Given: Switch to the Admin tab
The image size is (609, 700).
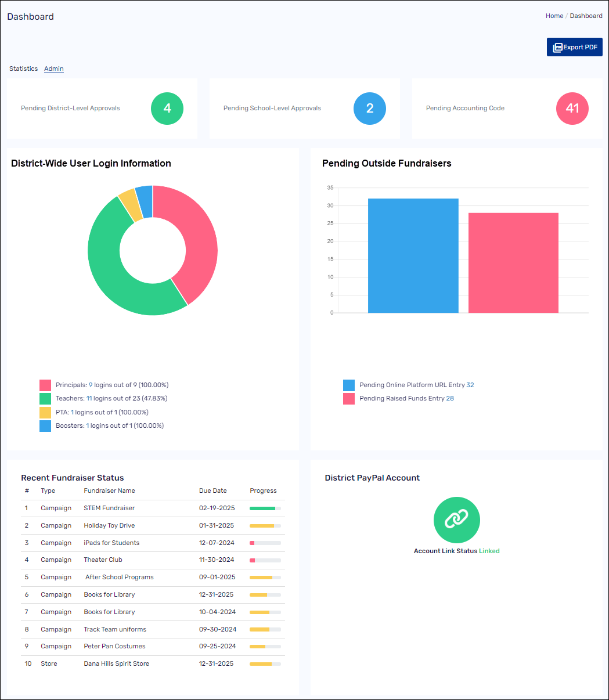Looking at the screenshot, I should coord(54,68).
